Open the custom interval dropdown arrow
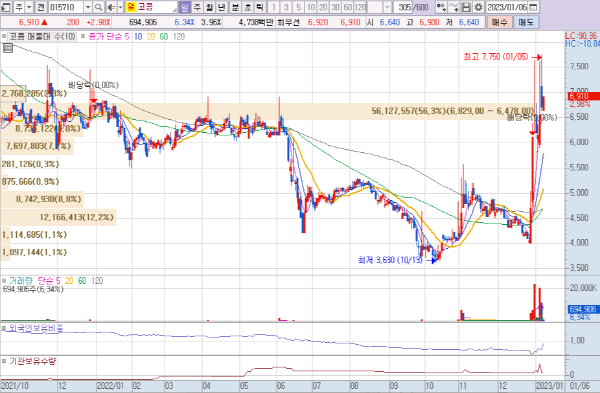This screenshot has width=600, height=393. pyautogui.click(x=387, y=7)
